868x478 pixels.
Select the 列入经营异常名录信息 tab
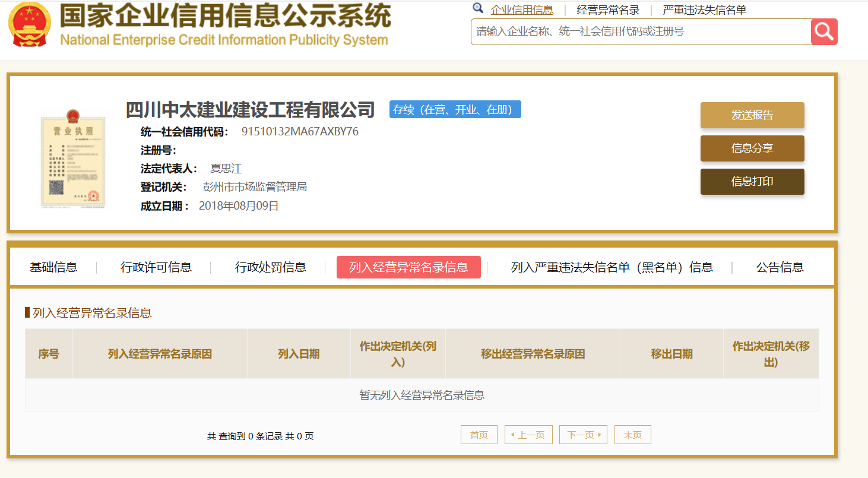(408, 267)
